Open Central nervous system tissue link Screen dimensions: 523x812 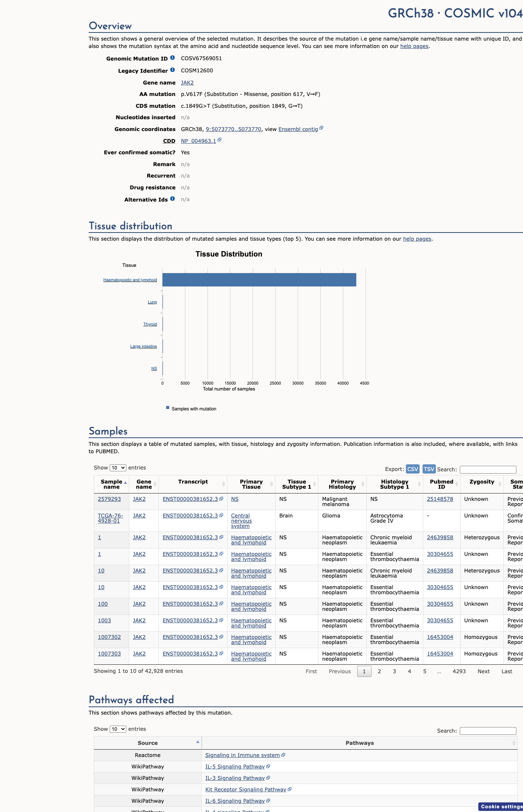(x=242, y=521)
